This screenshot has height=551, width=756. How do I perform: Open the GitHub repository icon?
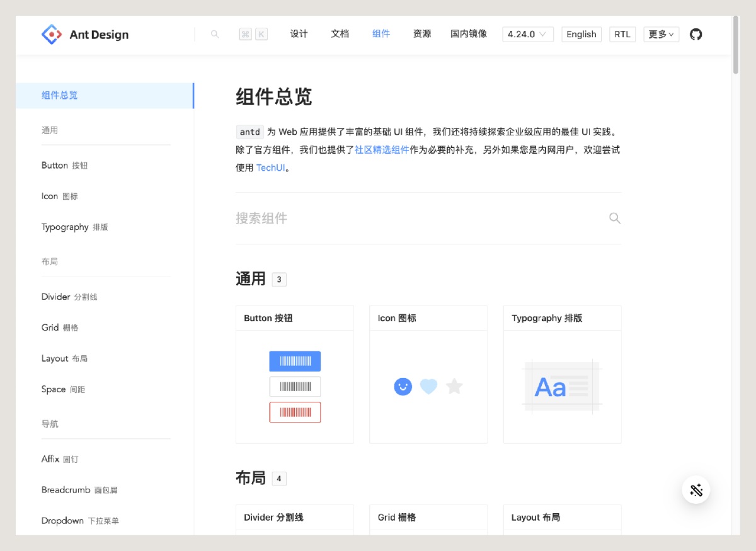tap(696, 34)
